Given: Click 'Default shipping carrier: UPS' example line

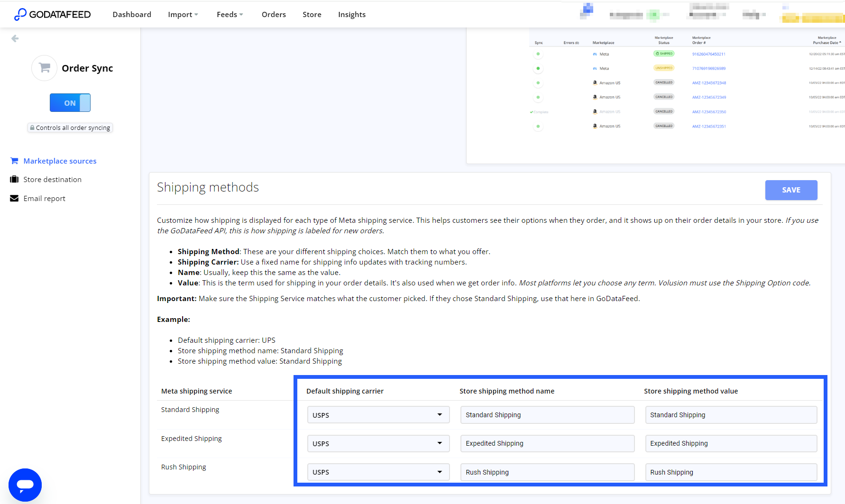Looking at the screenshot, I should (x=227, y=340).
